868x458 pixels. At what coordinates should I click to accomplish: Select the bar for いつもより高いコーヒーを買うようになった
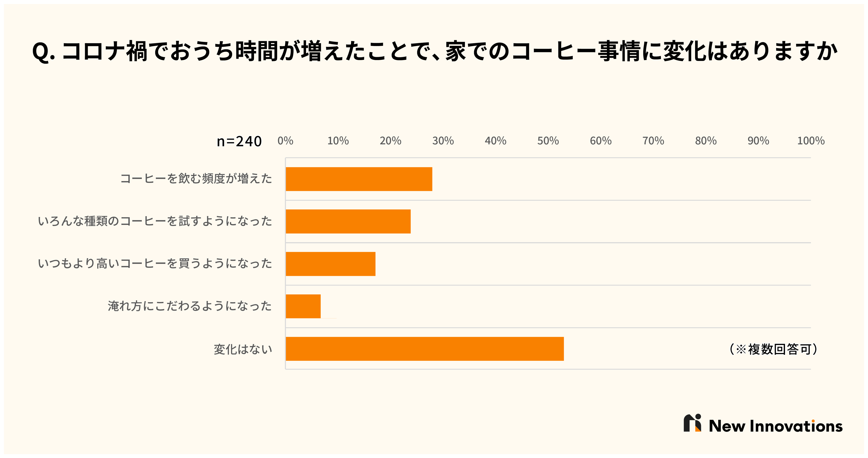[331, 264]
